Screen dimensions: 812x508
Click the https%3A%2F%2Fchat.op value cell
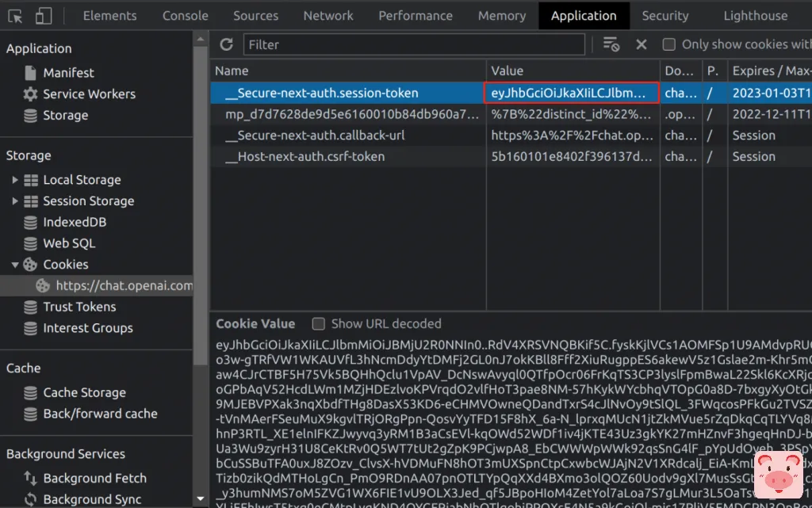[x=573, y=136]
